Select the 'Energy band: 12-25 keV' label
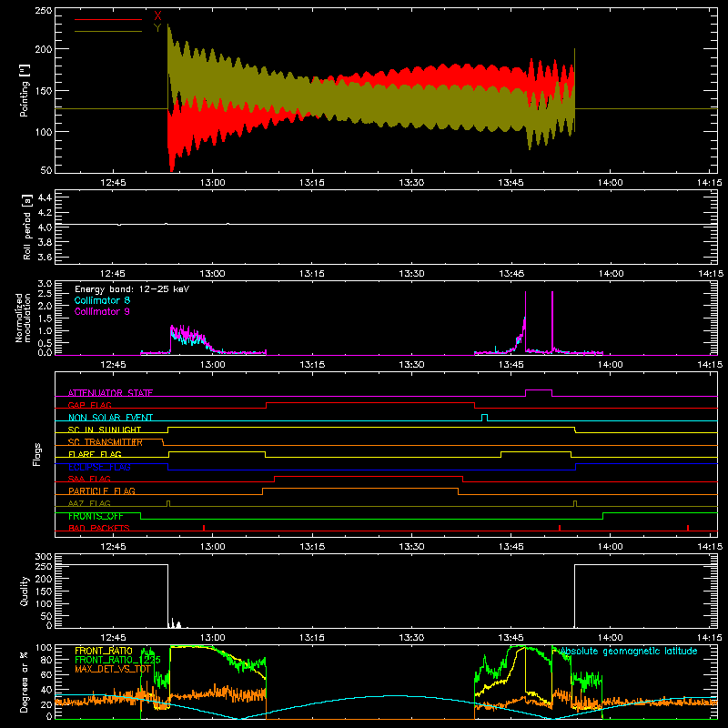Viewport: 728px width, 728px height. click(x=132, y=289)
